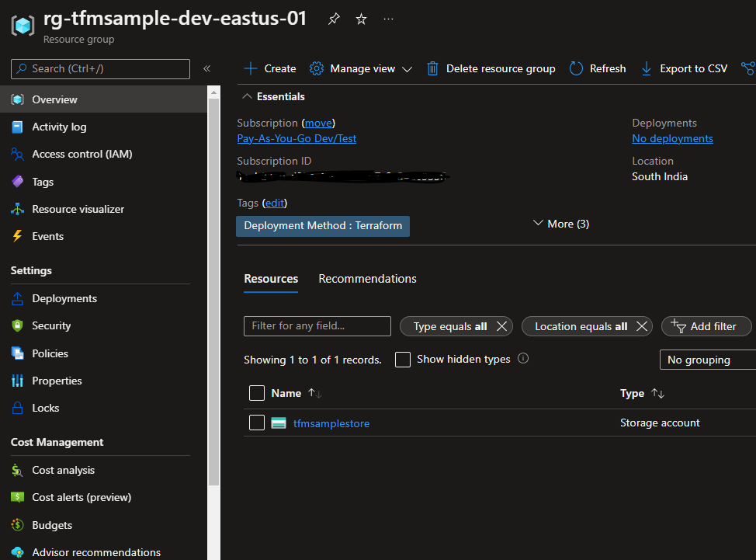The height and width of the screenshot is (560, 756).
Task: Check the select-all box in Name header
Action: click(x=257, y=393)
